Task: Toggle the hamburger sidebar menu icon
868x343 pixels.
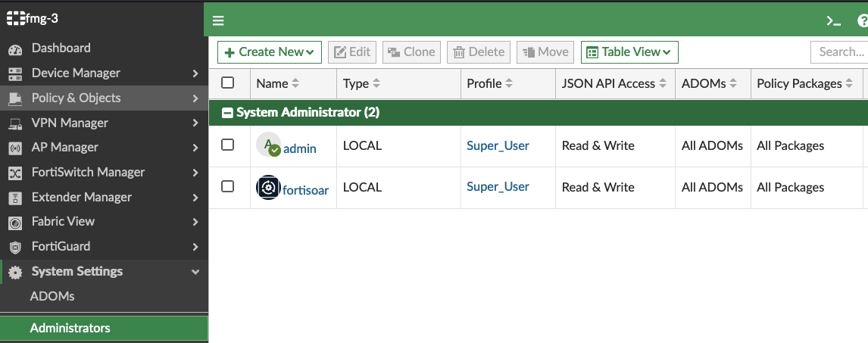Action: (x=218, y=20)
